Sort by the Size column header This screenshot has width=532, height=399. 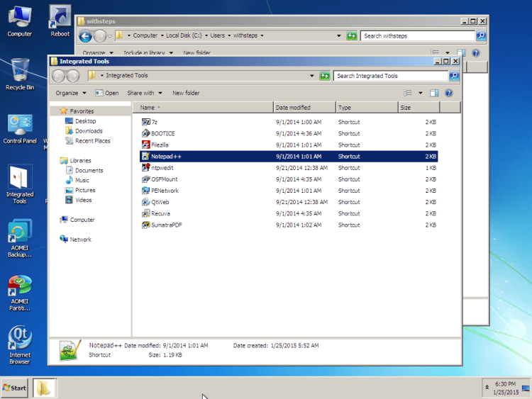[x=419, y=108]
